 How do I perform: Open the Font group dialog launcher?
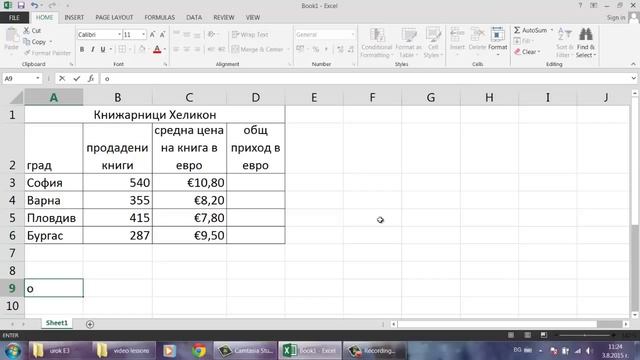(165, 64)
